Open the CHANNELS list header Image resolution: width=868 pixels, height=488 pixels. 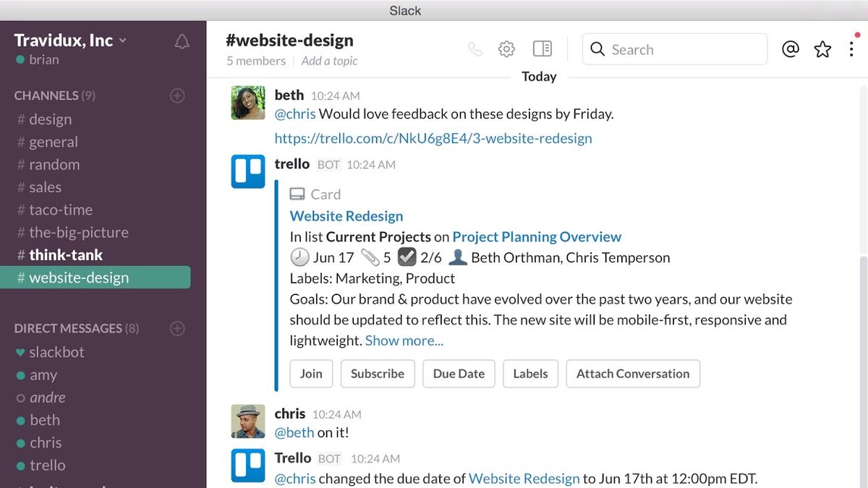coord(54,95)
